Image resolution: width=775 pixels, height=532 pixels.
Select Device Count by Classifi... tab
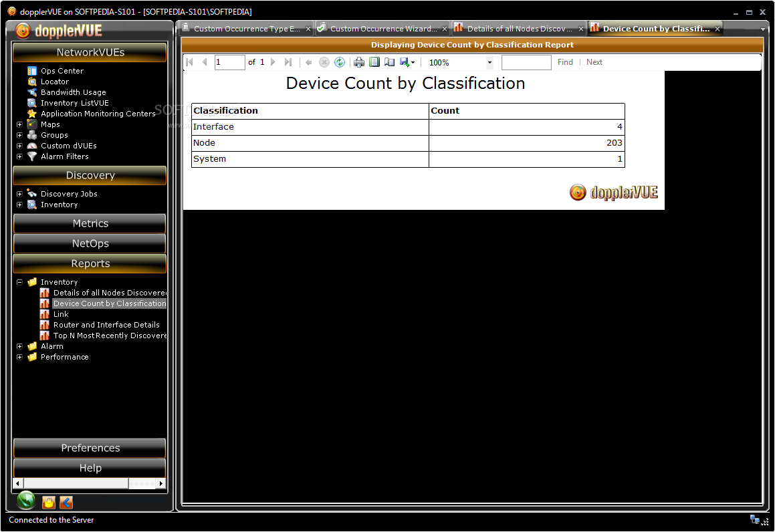656,29
